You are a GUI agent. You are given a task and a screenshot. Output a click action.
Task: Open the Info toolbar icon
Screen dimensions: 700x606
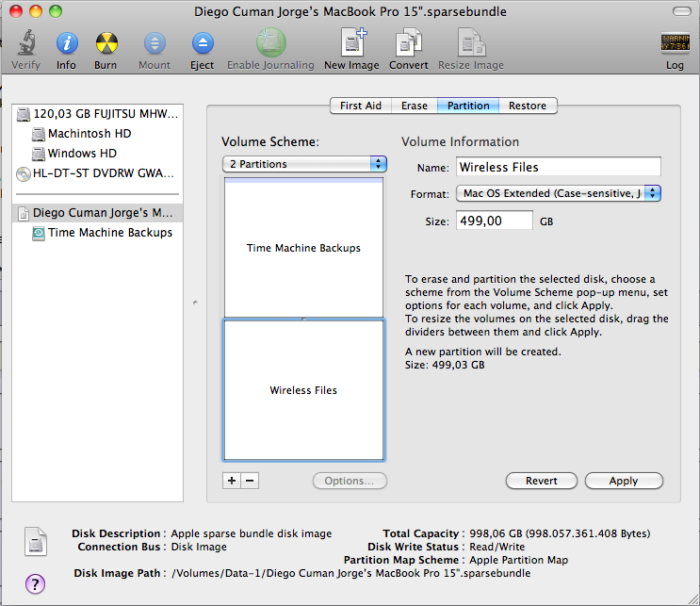pyautogui.click(x=67, y=43)
